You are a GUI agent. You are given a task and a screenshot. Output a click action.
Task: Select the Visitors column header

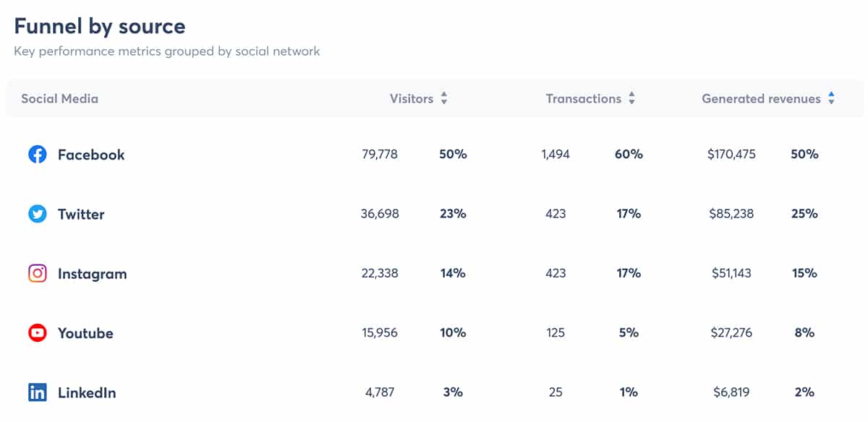coord(412,98)
